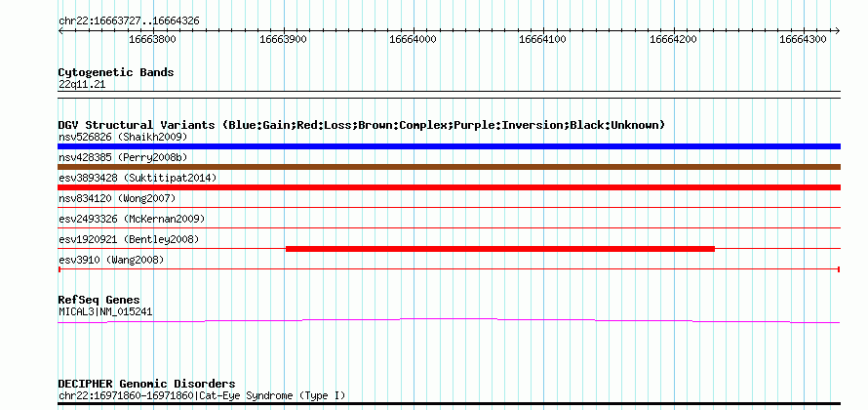Open variant label nsv428385 (Perry2008b)

click(x=123, y=158)
